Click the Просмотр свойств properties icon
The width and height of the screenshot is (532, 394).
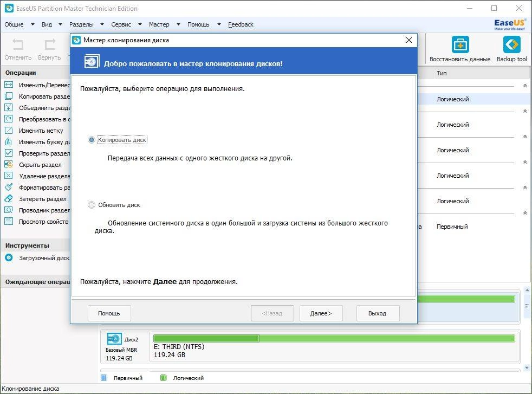(9, 221)
